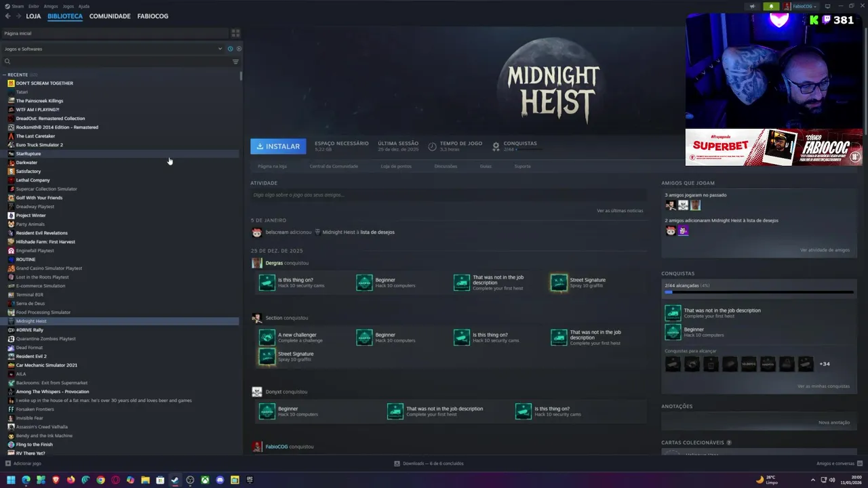Open Ver as minhas conquistas link
Image resolution: width=868 pixels, height=488 pixels.
click(x=823, y=386)
